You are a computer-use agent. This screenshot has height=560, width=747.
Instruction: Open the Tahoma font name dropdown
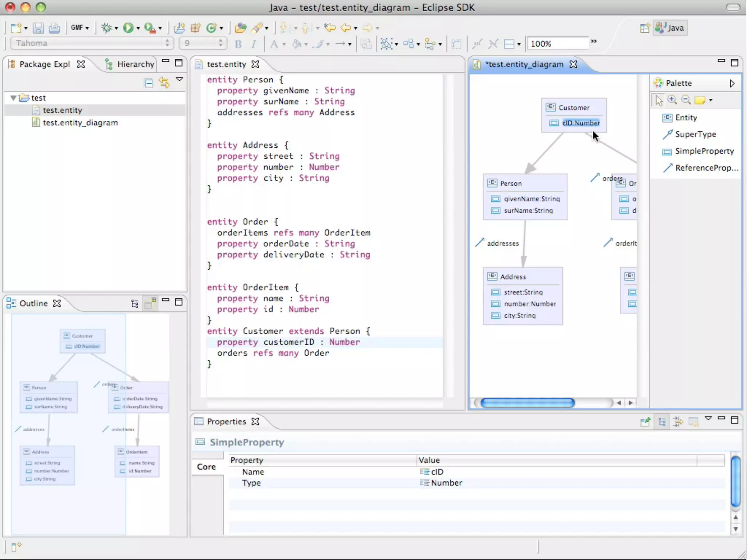167,43
